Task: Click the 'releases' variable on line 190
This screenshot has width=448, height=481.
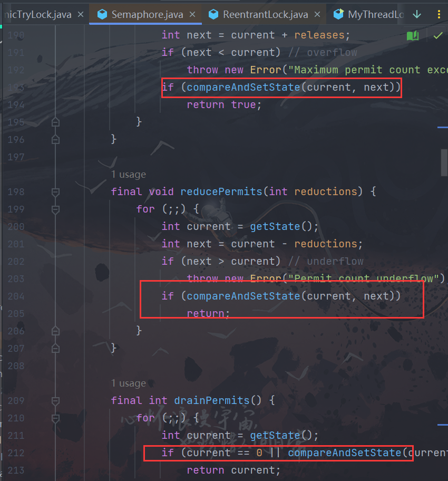Action: [319, 35]
